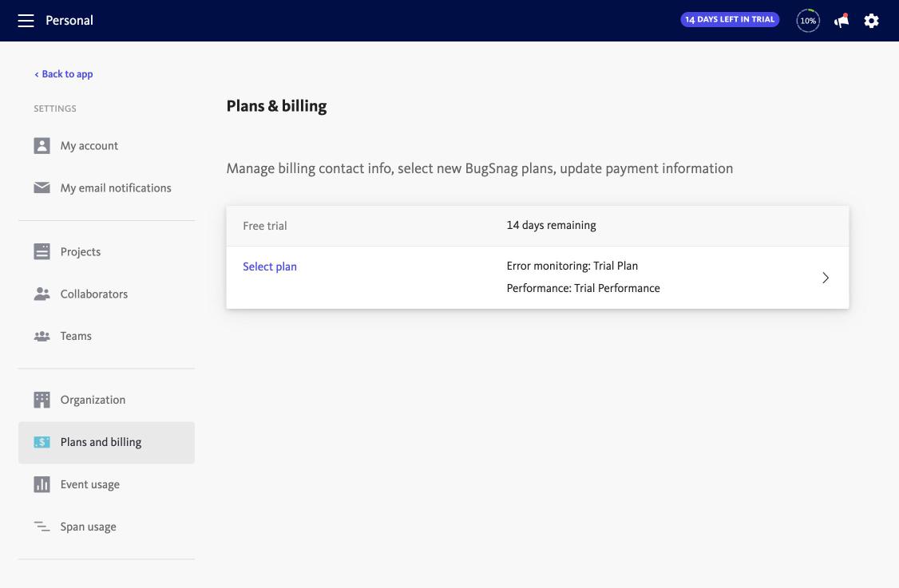Click Performance: Trial Performance text
This screenshot has width=899, height=588.
pos(583,288)
